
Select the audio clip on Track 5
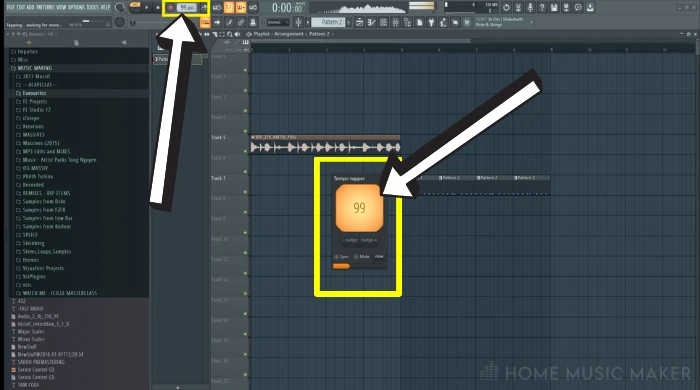325,144
